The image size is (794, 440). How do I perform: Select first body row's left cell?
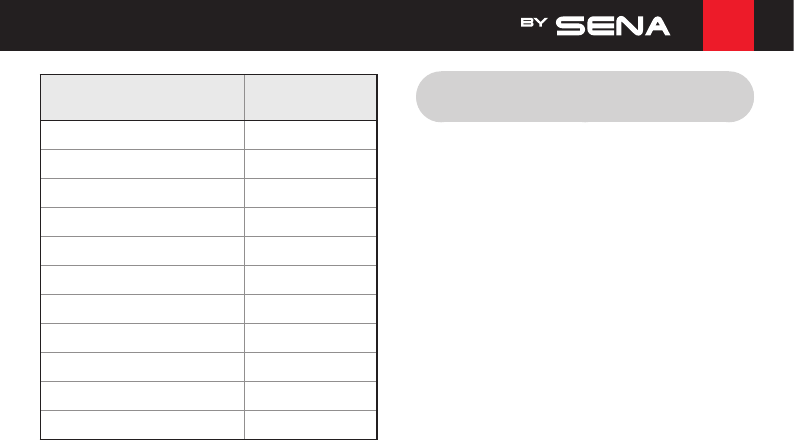142,135
